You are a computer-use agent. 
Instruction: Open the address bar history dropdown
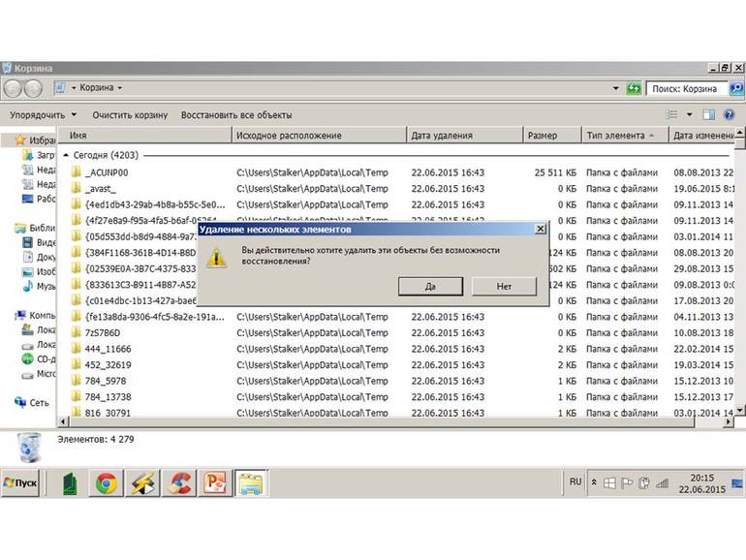point(615,88)
